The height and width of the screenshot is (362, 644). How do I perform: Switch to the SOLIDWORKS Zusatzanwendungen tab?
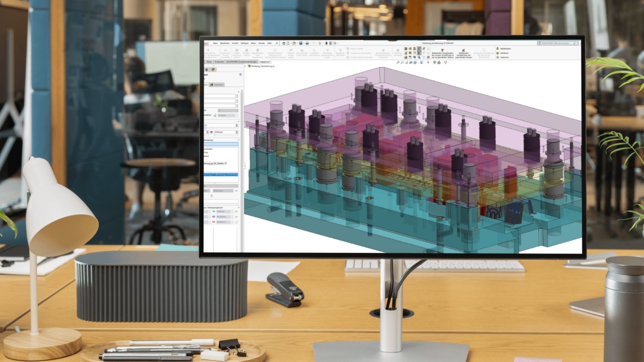pos(241,62)
